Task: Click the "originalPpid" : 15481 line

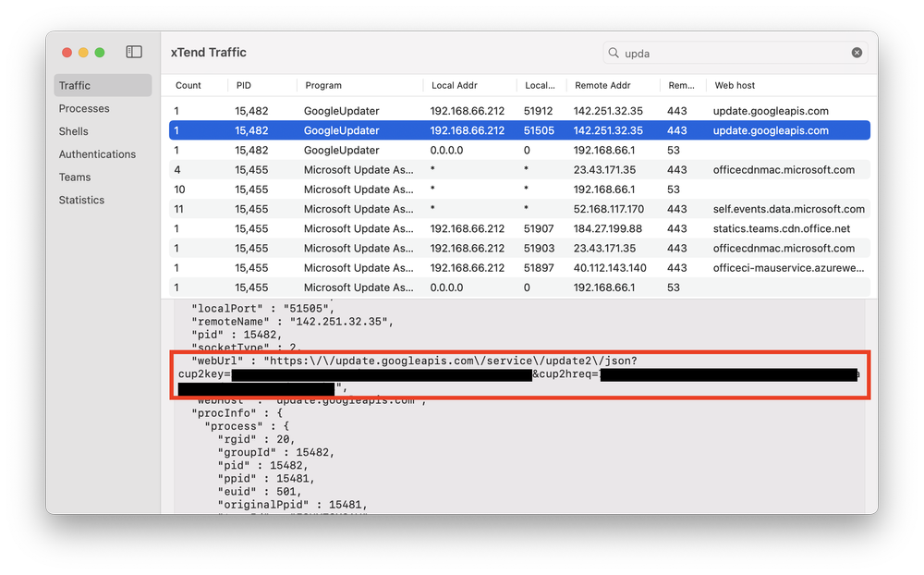Action: [x=292, y=504]
